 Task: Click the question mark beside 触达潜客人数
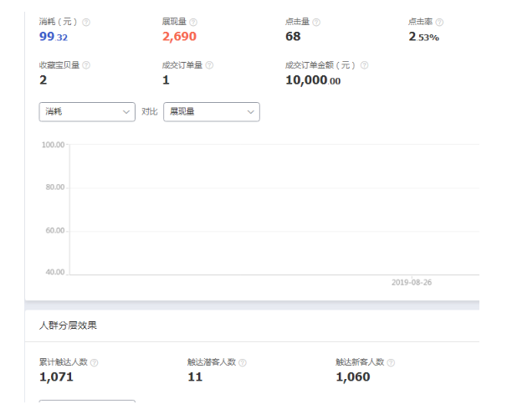click(243, 362)
